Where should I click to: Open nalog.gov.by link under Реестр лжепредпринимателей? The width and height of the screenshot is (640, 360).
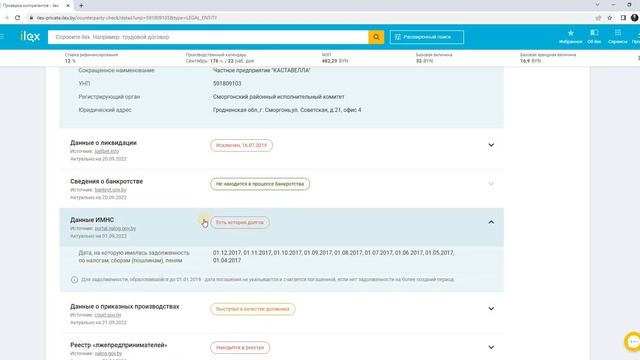coord(108,353)
